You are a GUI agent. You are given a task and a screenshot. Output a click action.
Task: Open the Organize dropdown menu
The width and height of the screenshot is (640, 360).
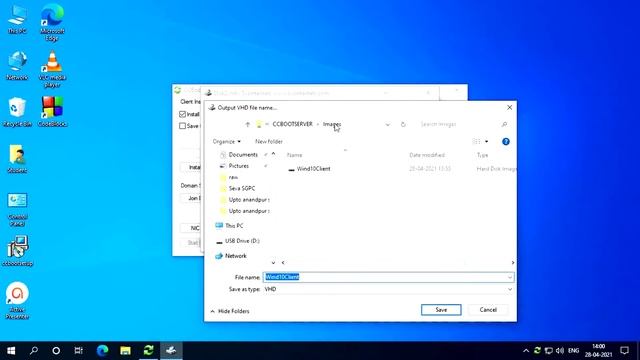click(227, 142)
